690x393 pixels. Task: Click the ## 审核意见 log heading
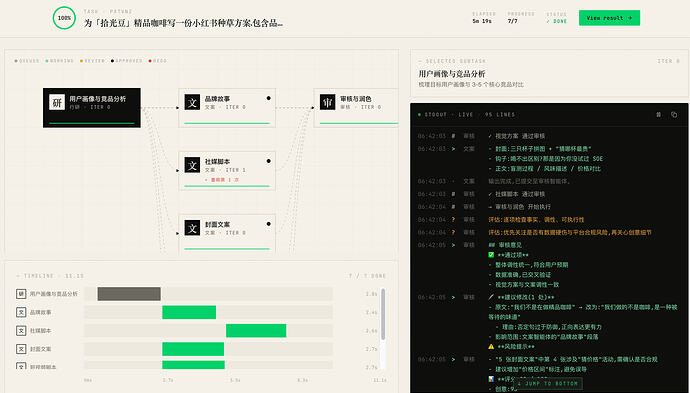505,245
